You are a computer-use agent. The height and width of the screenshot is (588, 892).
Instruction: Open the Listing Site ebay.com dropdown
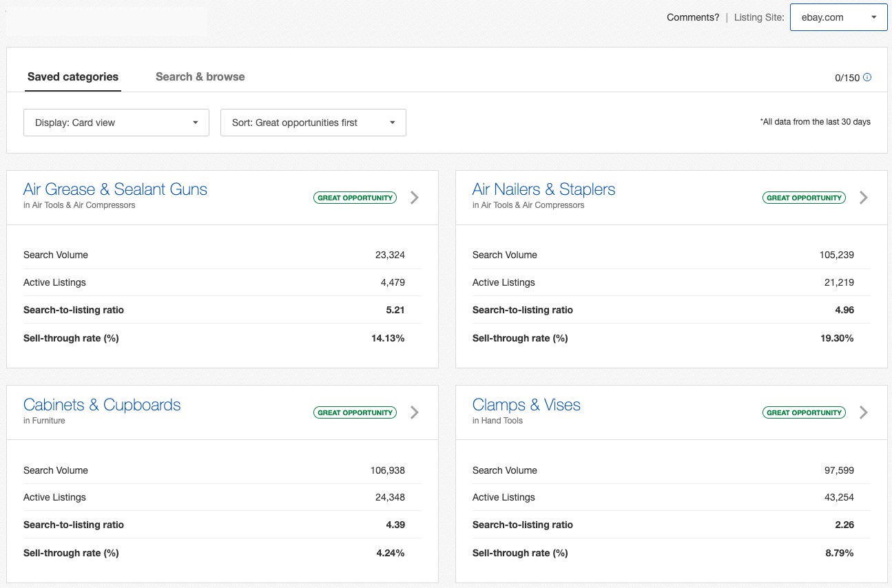pos(838,18)
